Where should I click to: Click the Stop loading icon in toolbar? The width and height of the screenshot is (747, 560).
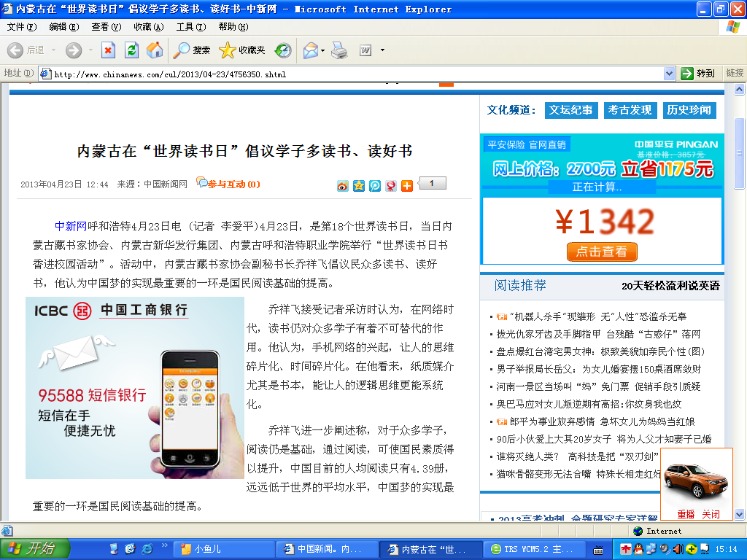pyautogui.click(x=108, y=50)
